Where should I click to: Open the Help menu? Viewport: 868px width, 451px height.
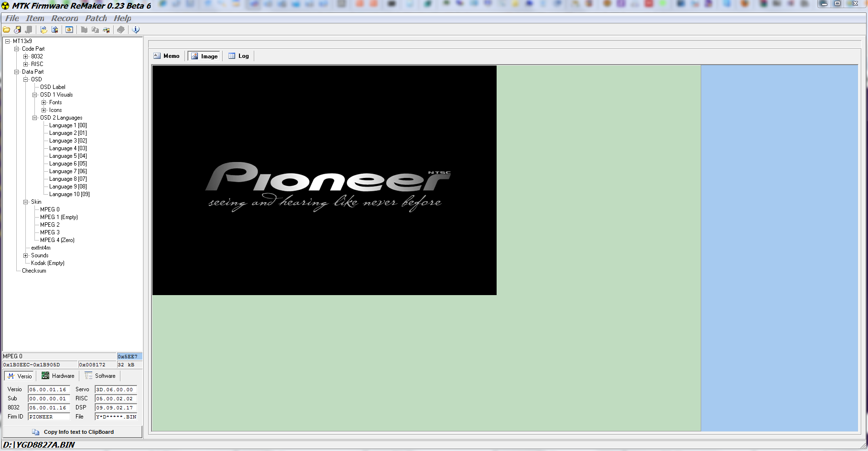point(122,18)
